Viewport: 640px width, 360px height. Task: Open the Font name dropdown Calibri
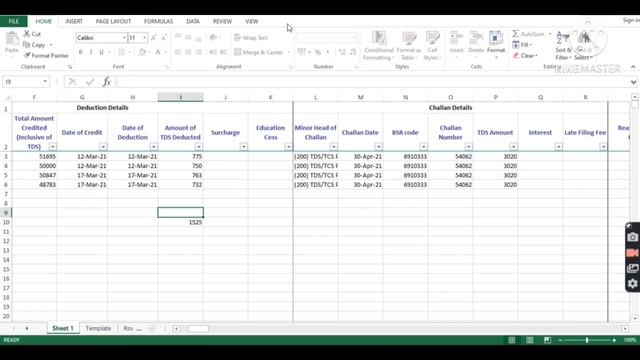pos(124,38)
